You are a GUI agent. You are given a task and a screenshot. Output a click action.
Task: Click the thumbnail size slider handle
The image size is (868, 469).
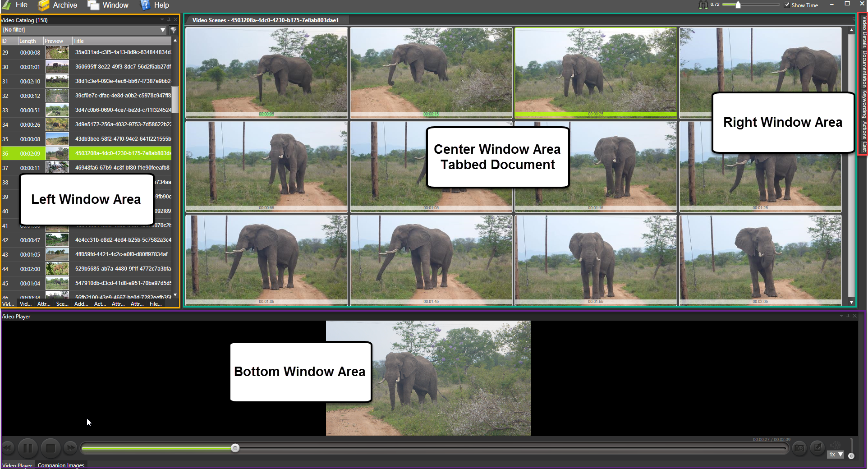738,5
